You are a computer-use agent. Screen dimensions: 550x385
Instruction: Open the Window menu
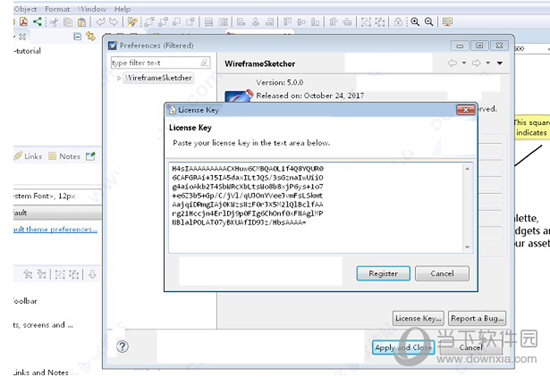[93, 9]
